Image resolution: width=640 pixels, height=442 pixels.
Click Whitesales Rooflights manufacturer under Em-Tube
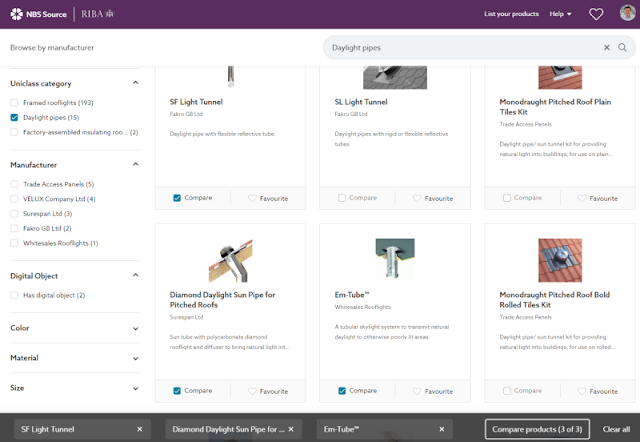[x=362, y=307]
